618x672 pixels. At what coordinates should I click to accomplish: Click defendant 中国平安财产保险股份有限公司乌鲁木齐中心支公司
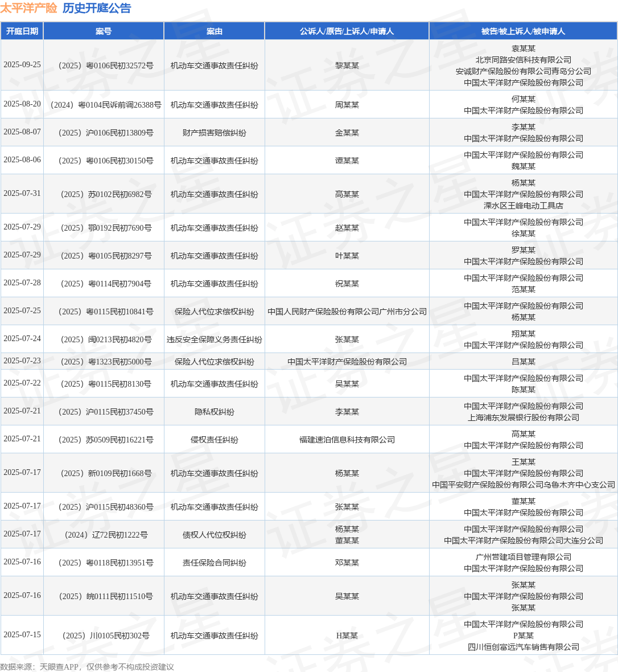point(524,485)
